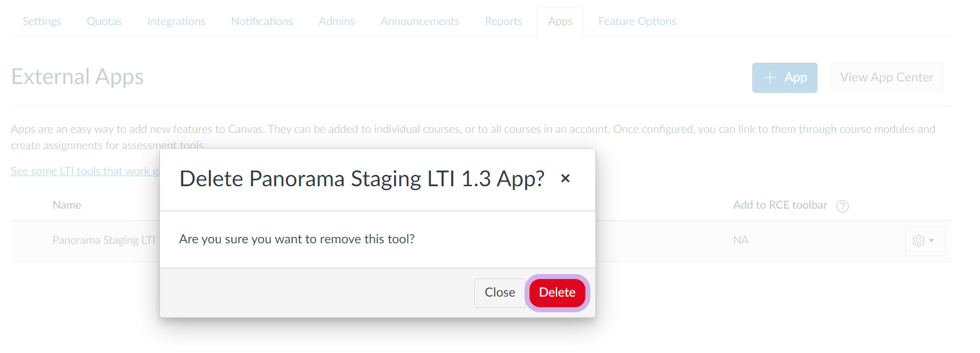Image resolution: width=980 pixels, height=353 pixels.
Task: Close the delete dialog with X icon
Action: [565, 179]
